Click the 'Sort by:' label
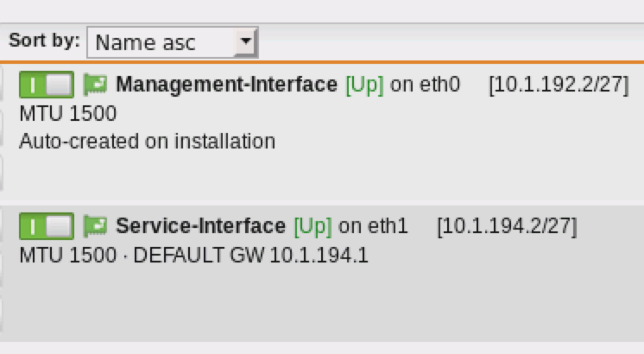Image resolution: width=644 pixels, height=354 pixels. 44,41
